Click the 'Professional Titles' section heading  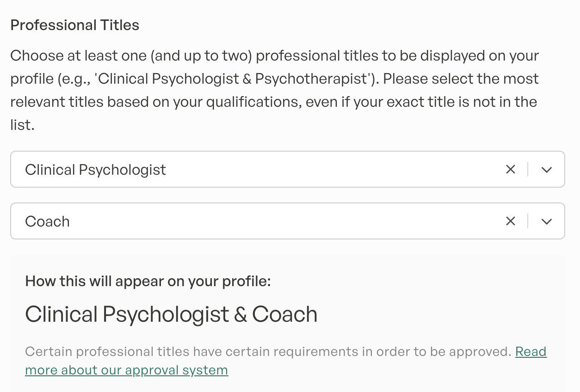(x=74, y=25)
